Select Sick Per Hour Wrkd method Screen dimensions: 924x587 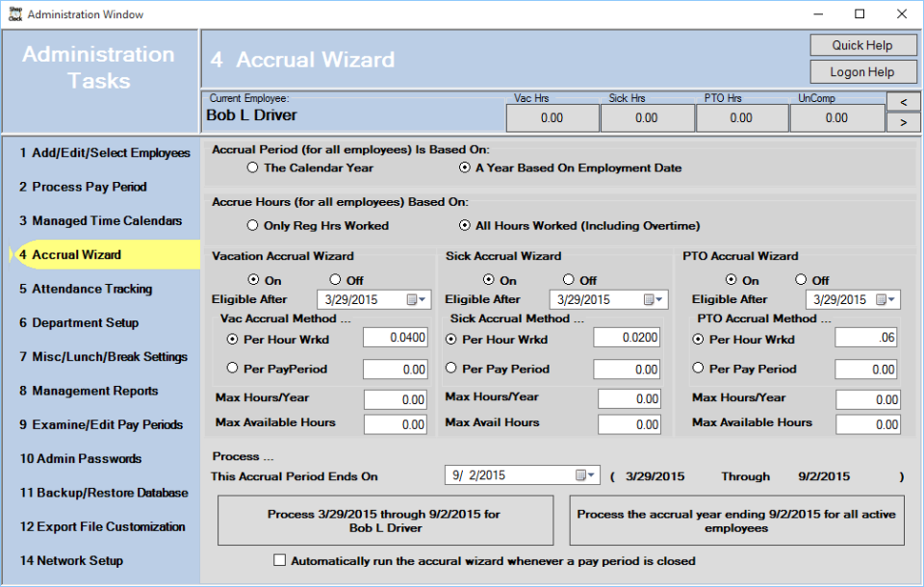(x=450, y=339)
